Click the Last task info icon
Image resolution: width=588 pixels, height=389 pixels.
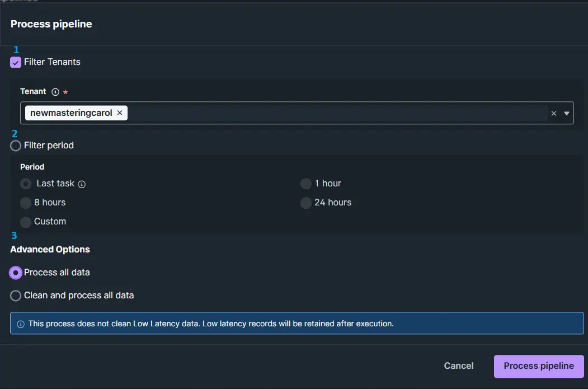pyautogui.click(x=82, y=184)
